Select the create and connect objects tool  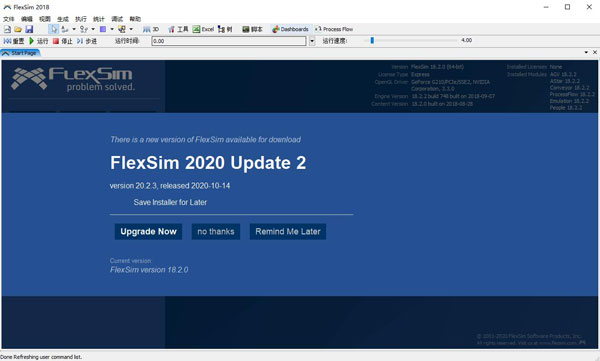[122, 29]
